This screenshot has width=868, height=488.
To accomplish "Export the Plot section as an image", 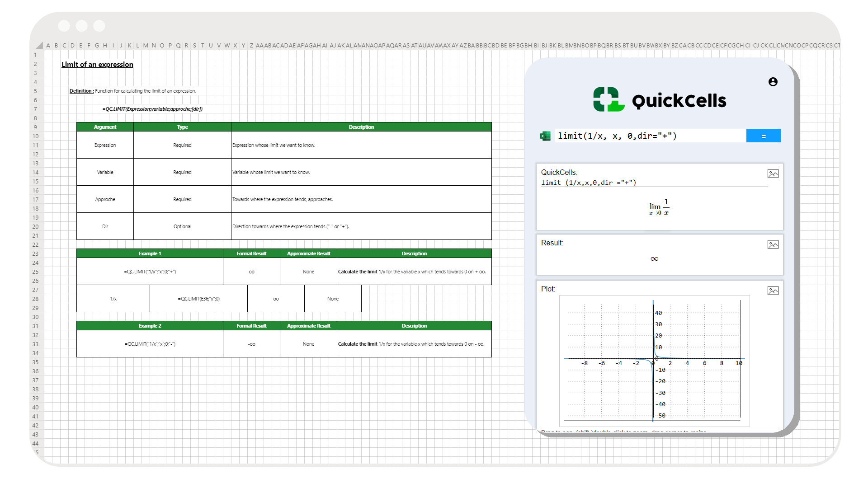I will point(773,291).
